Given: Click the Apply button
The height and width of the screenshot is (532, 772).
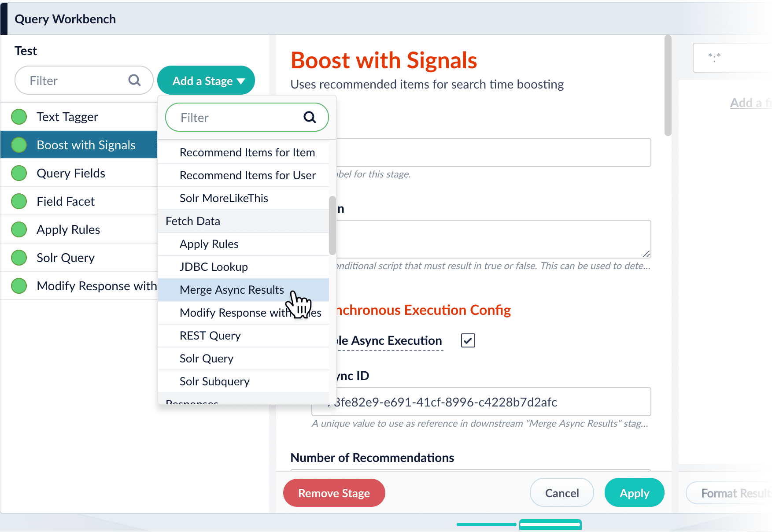Looking at the screenshot, I should [x=634, y=492].
